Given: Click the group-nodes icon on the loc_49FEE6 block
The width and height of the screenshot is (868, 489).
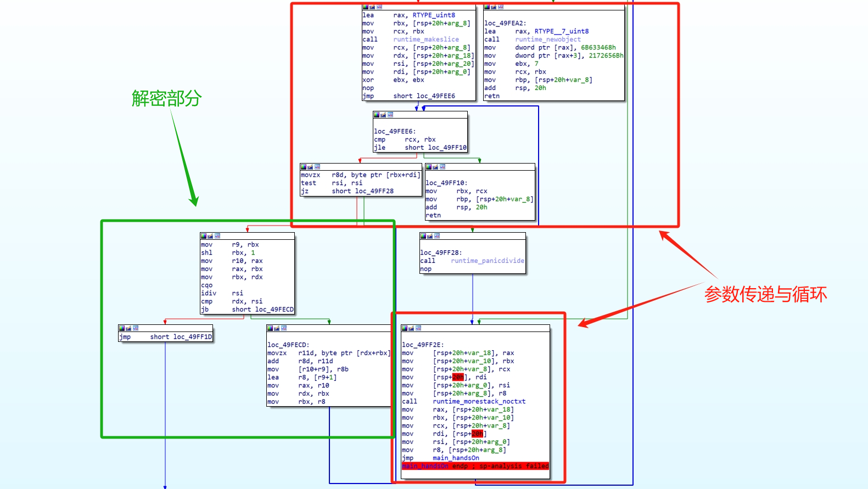Looking at the screenshot, I should (x=390, y=115).
